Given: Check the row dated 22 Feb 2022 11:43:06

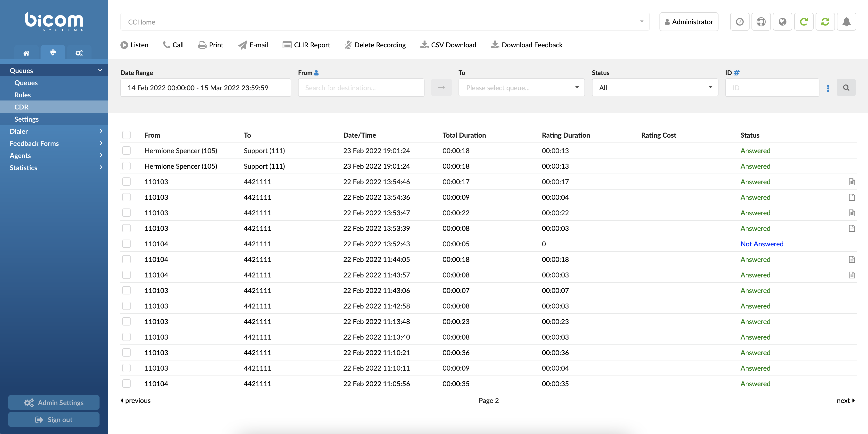Looking at the screenshot, I should coord(126,290).
